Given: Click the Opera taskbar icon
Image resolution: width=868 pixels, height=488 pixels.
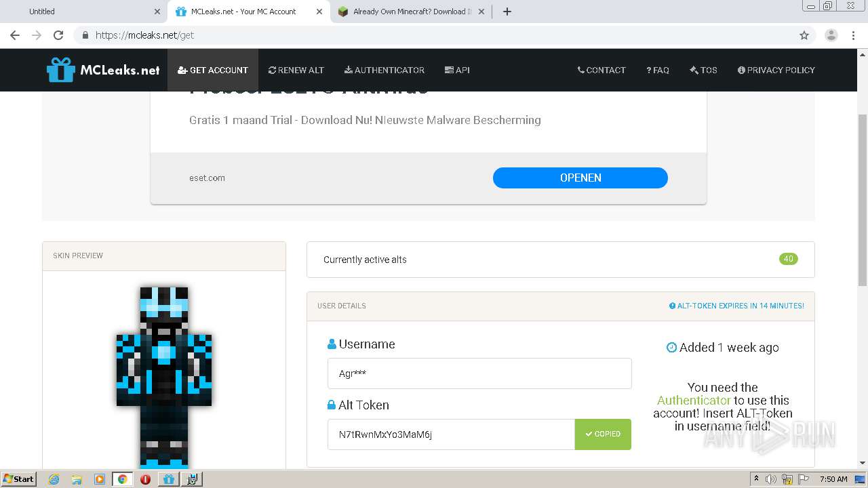Looking at the screenshot, I should pos(145,479).
